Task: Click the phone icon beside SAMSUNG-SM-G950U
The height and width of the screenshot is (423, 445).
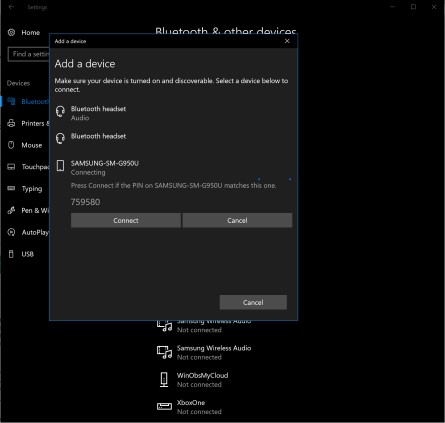Action: 60,165
